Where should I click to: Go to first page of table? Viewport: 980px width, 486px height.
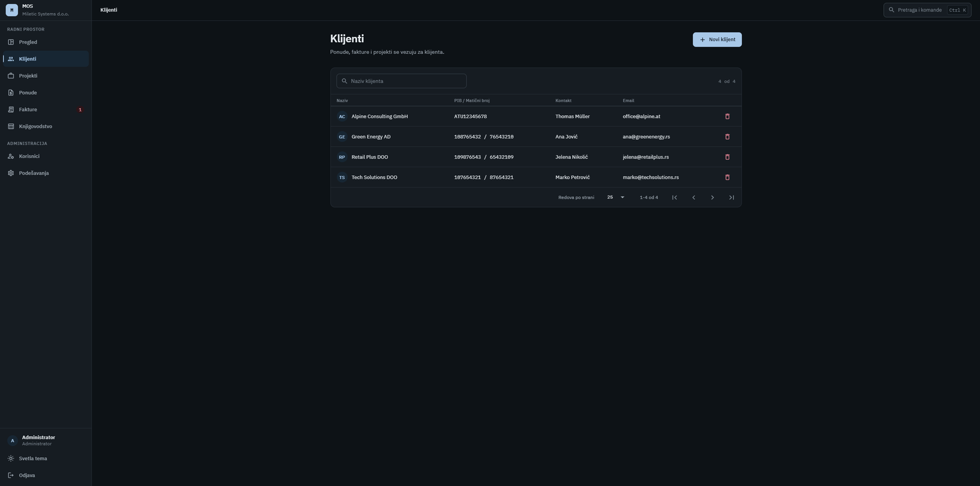coord(674,197)
